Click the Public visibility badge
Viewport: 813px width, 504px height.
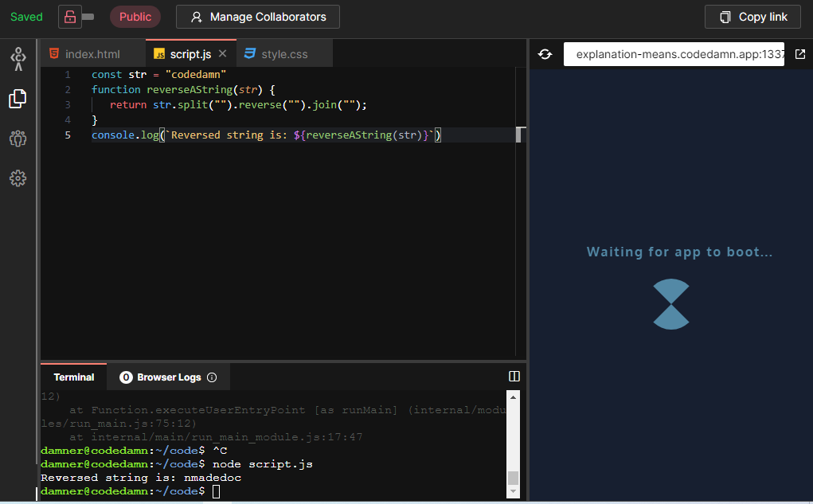135,17
